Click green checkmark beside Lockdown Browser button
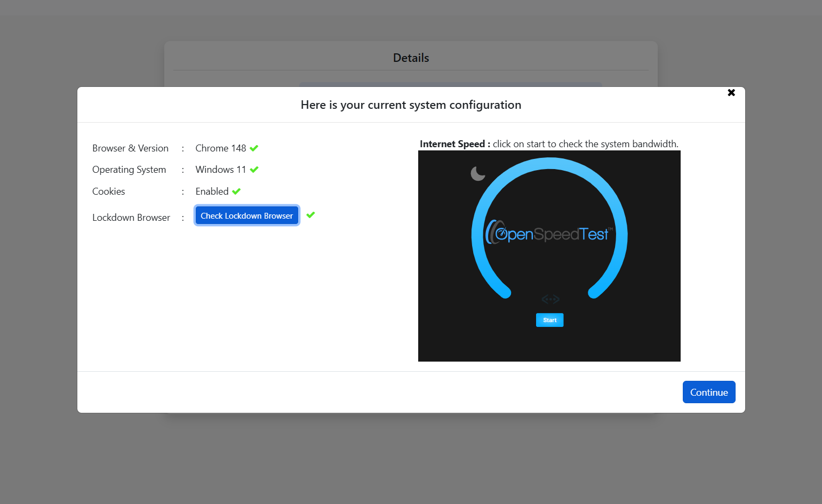Viewport: 822px width, 504px height. (x=310, y=215)
